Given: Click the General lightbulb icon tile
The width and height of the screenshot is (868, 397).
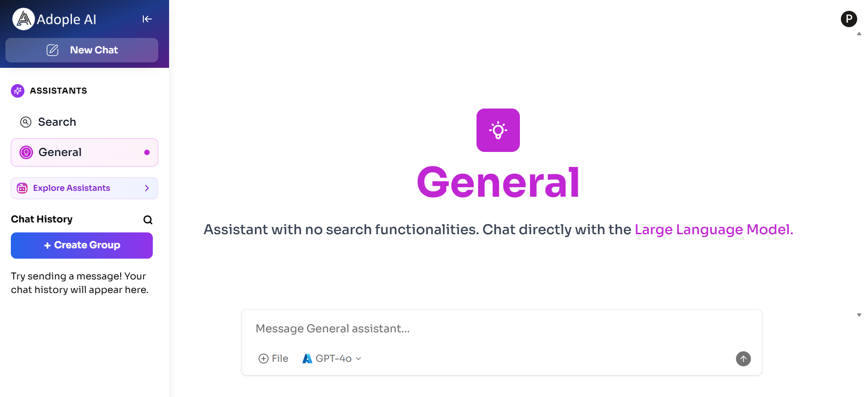Looking at the screenshot, I should point(498,130).
